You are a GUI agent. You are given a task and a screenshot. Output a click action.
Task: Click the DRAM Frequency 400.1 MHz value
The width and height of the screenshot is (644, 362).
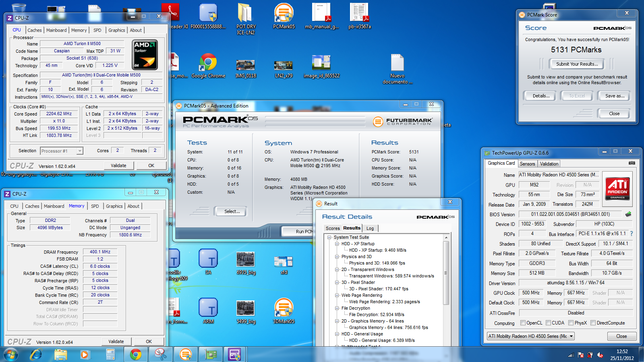click(x=100, y=252)
